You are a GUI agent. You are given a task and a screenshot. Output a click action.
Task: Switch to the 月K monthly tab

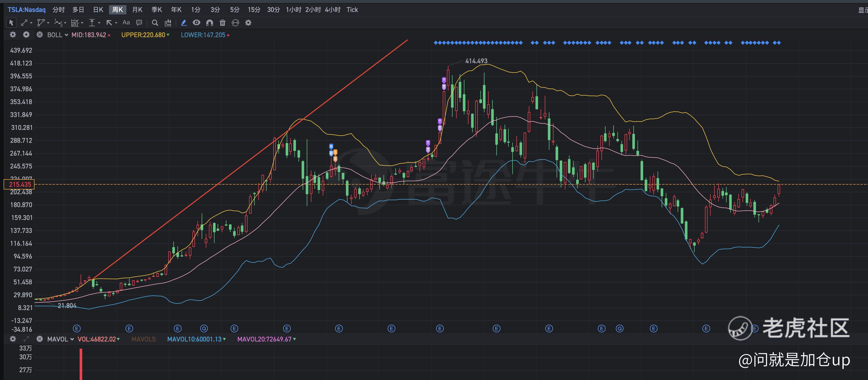pos(137,10)
